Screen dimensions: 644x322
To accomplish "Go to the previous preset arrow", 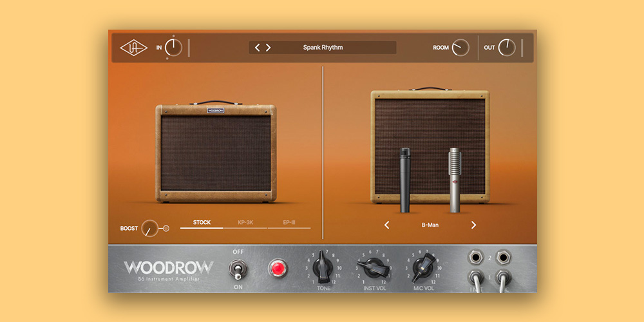I will coord(257,48).
